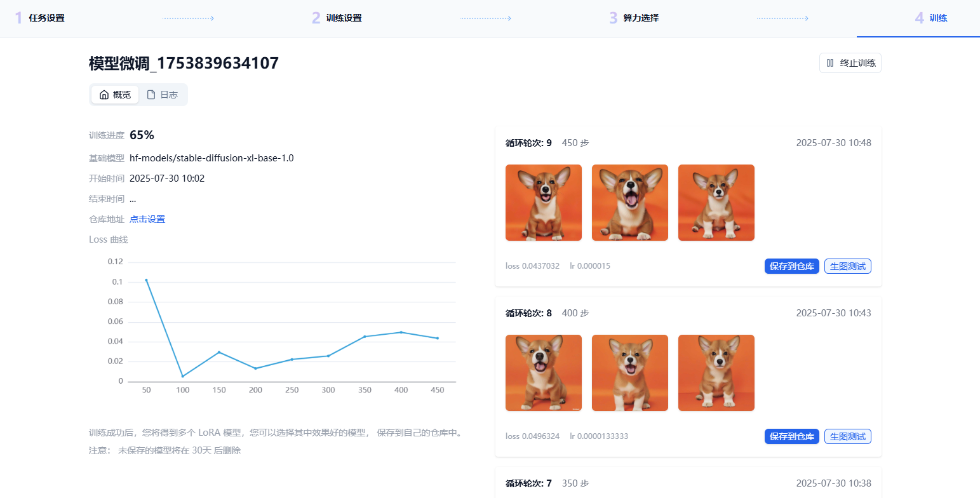Click the loss chart point at step 400
The width and height of the screenshot is (980, 498).
pyautogui.click(x=401, y=332)
